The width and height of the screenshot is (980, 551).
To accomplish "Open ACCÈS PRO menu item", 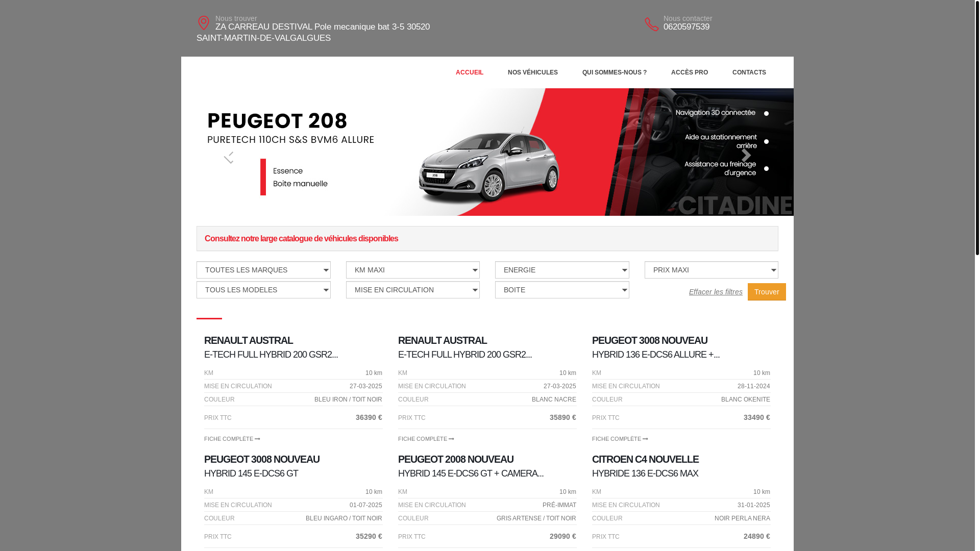I will pyautogui.click(x=689, y=72).
